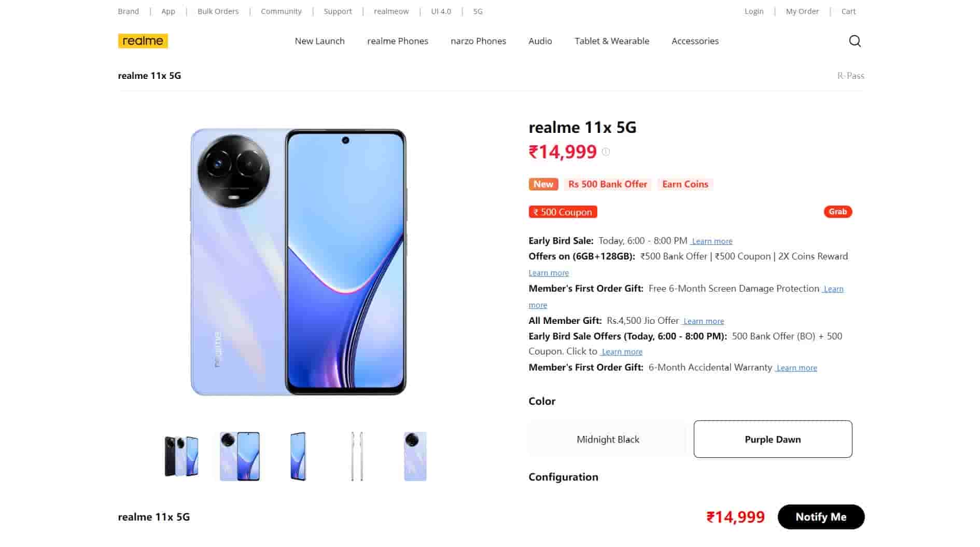This screenshot has height=547, width=980.
Task: Open the Cart link
Action: click(x=848, y=11)
